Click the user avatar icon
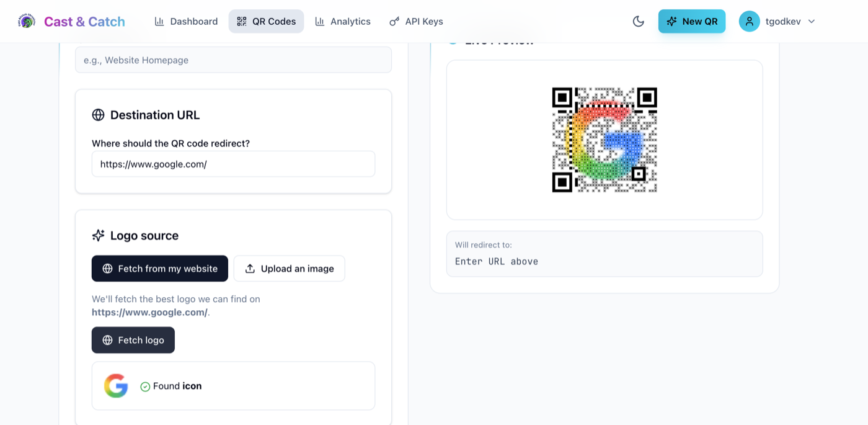This screenshot has height=425, width=868. 749,21
